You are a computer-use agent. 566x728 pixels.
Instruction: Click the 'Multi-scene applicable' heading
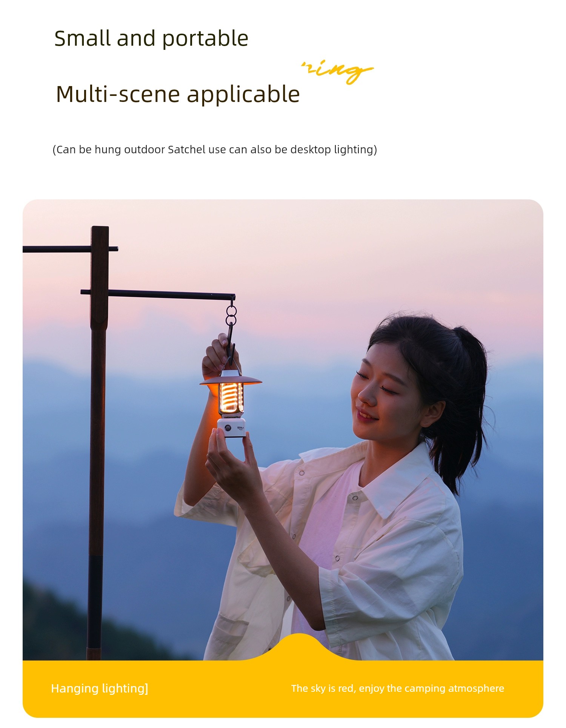(x=178, y=94)
